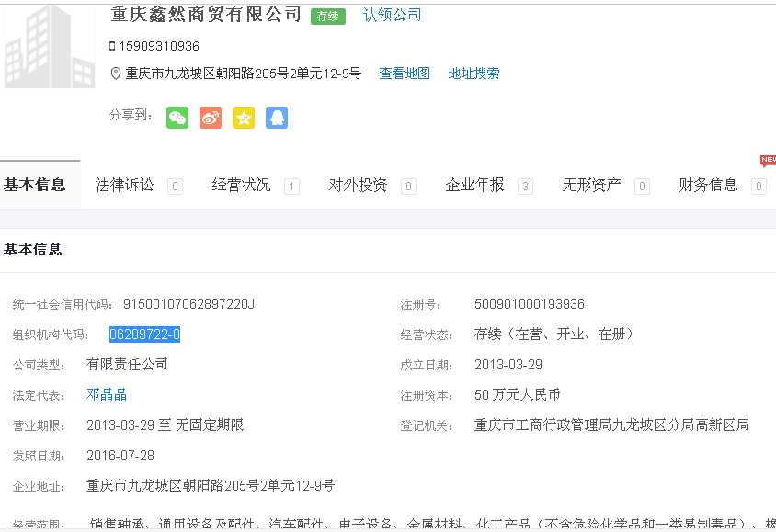This screenshot has width=776, height=532.
Task: Click the 认领公司 link
Action: click(393, 15)
